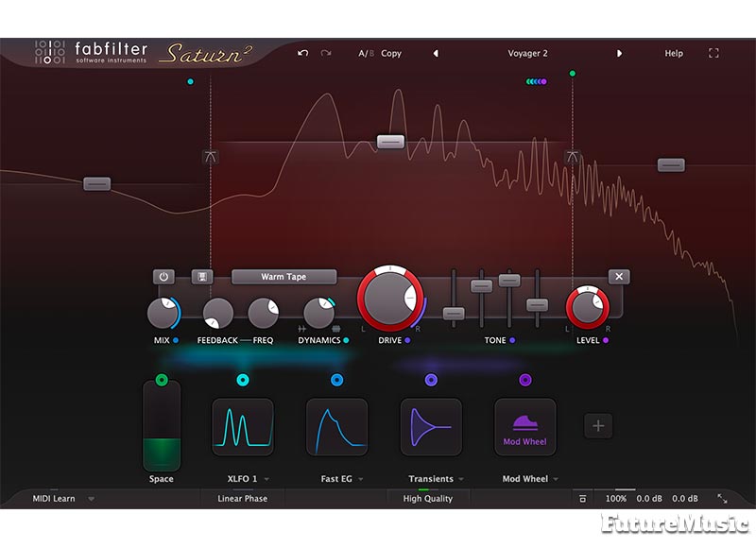Click the Space label

click(x=161, y=479)
